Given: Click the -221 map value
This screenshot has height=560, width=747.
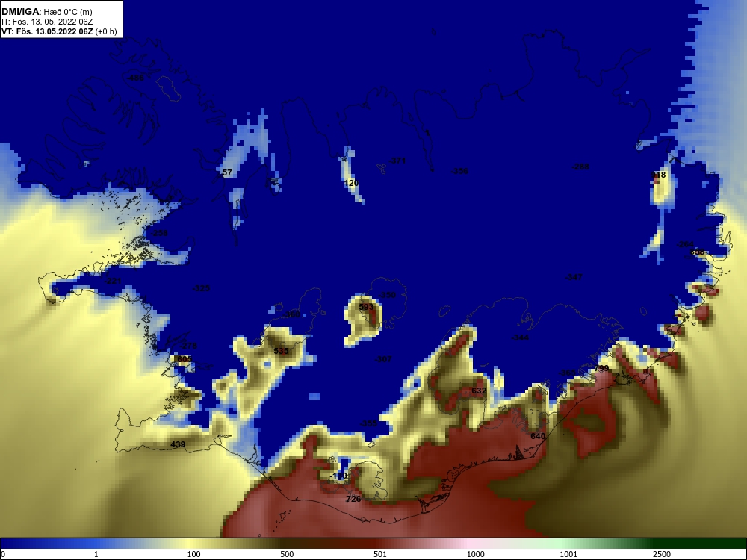Looking at the screenshot, I should (113, 281).
